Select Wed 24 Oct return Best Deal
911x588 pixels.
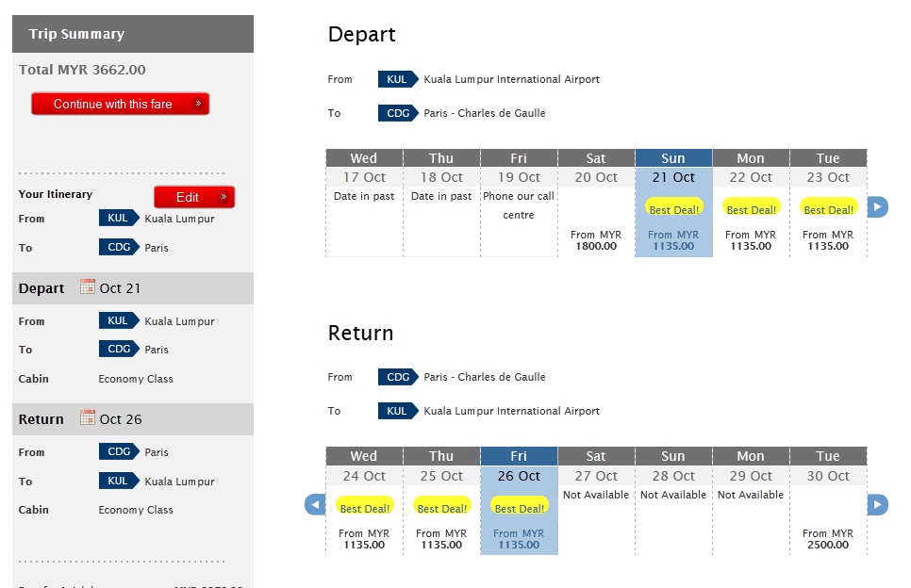364,507
